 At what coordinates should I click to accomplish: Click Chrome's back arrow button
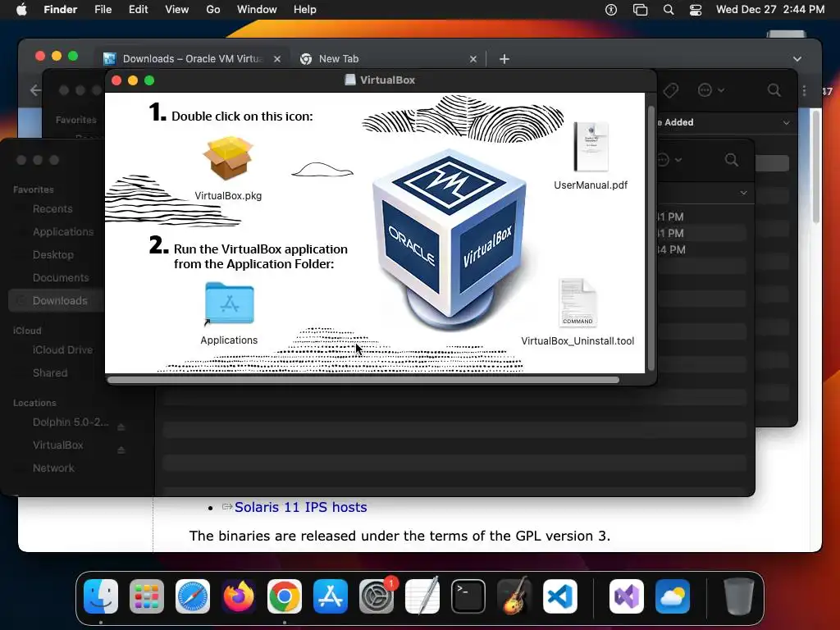tap(35, 90)
